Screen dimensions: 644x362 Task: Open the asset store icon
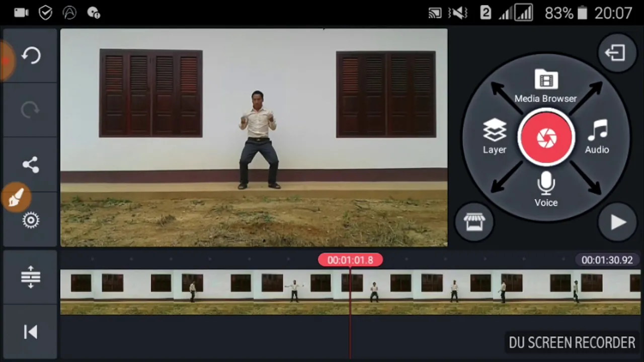pyautogui.click(x=474, y=222)
